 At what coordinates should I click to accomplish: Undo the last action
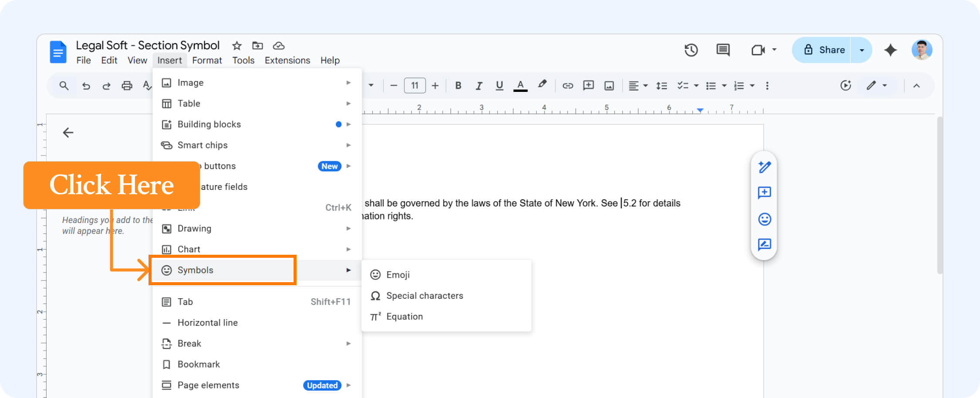coord(86,86)
